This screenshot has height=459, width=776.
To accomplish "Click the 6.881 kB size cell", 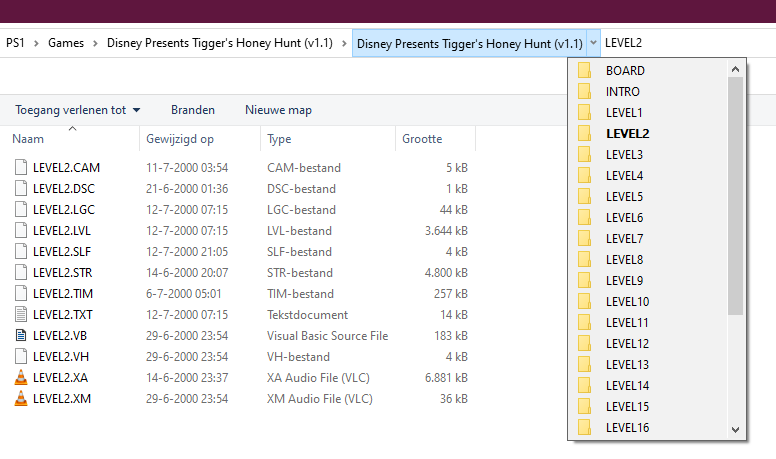I will tap(446, 378).
